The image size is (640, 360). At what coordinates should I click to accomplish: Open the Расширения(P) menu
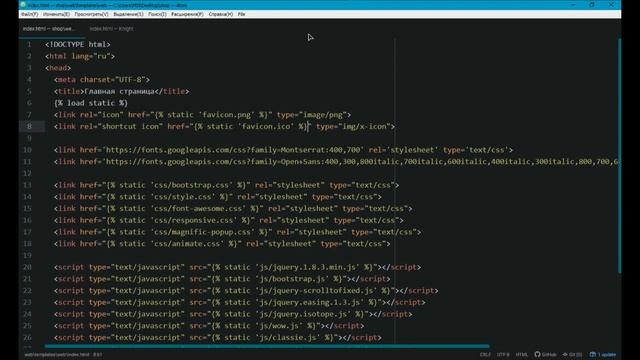(x=187, y=14)
